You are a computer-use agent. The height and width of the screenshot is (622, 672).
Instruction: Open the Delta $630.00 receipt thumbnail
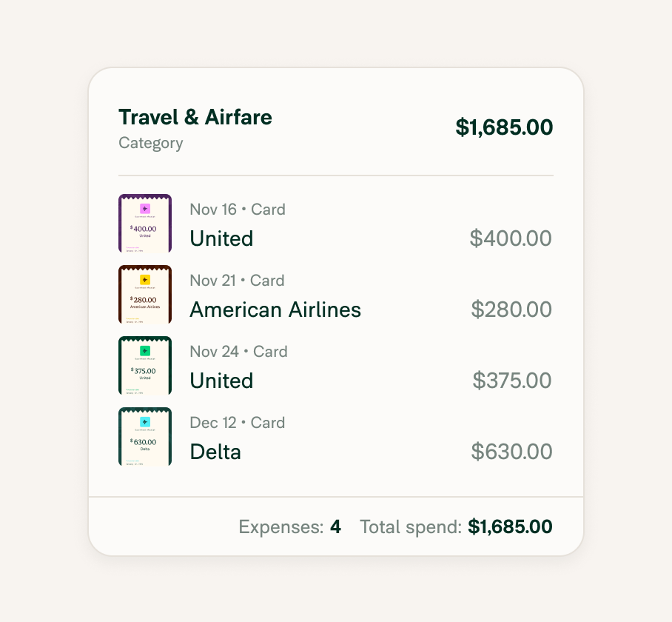point(145,436)
